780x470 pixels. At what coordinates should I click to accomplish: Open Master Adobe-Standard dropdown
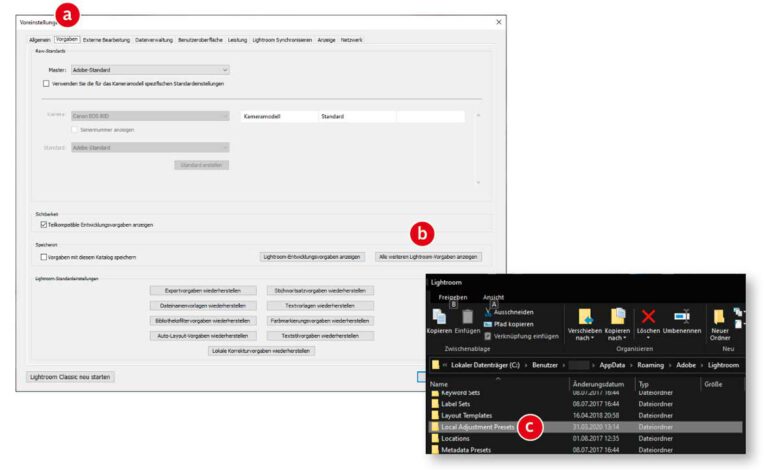pos(150,70)
